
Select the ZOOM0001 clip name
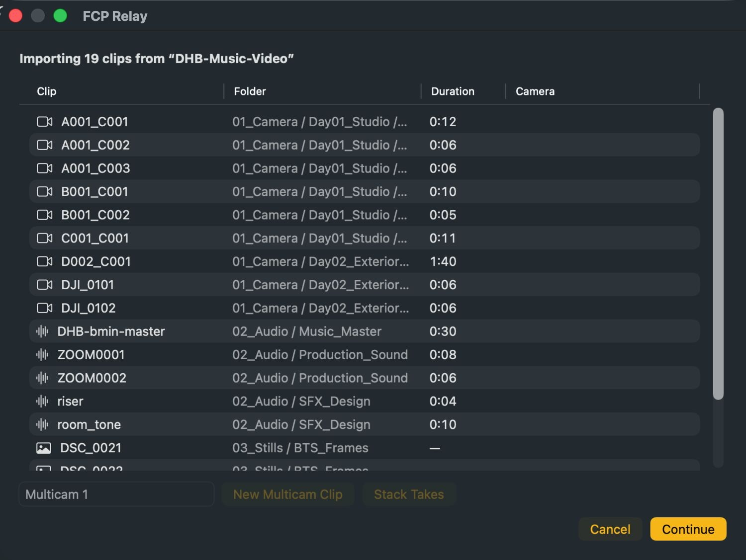(x=91, y=355)
